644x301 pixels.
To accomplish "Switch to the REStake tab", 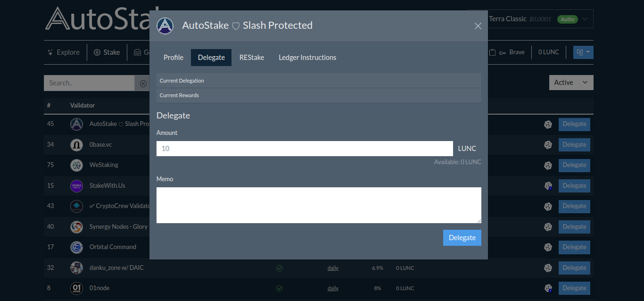I will [x=252, y=58].
